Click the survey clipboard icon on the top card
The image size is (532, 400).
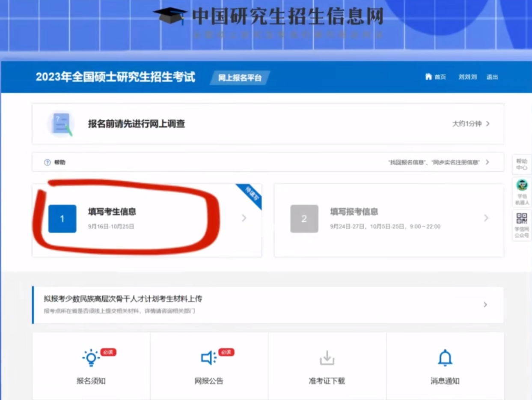pyautogui.click(x=61, y=123)
